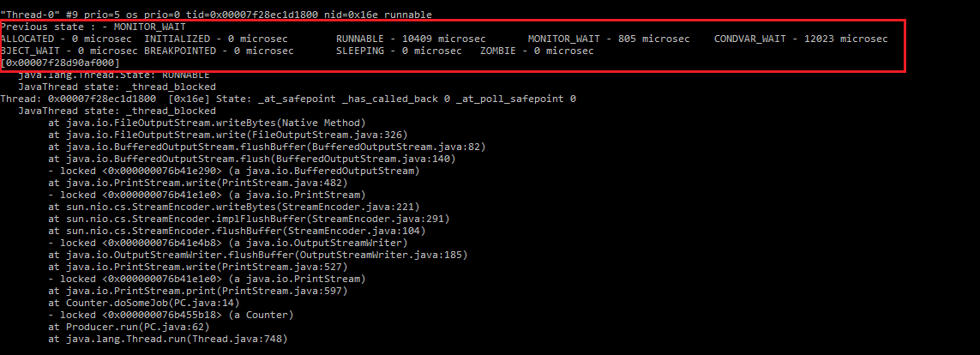Select the RUNNABLE - 10409 microsec entry
This screenshot has width=980, height=355.
[411, 39]
